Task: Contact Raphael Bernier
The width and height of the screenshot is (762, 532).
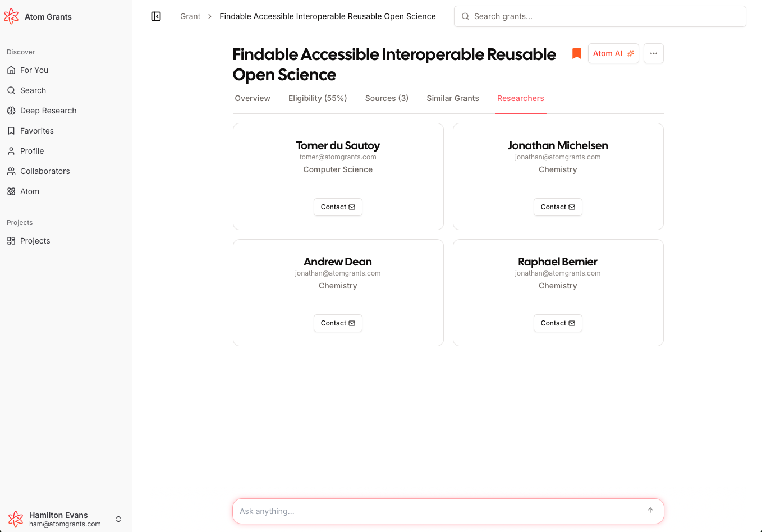Action: (558, 323)
